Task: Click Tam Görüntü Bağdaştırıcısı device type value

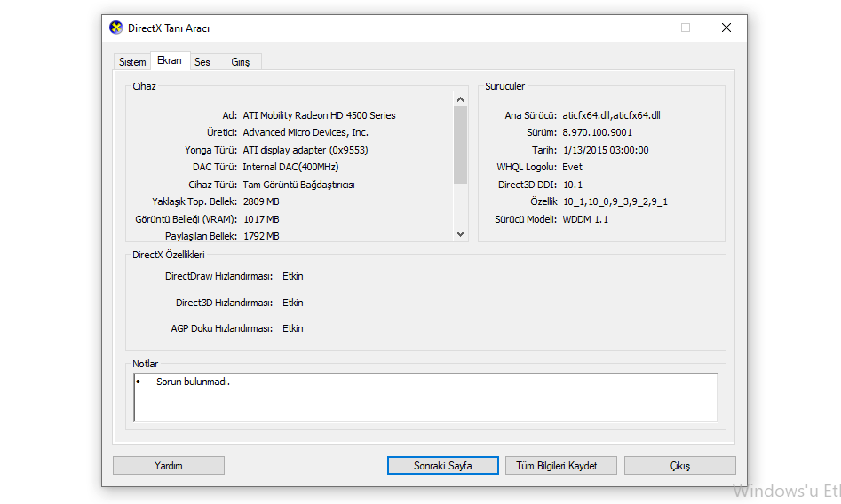Action: tap(298, 185)
